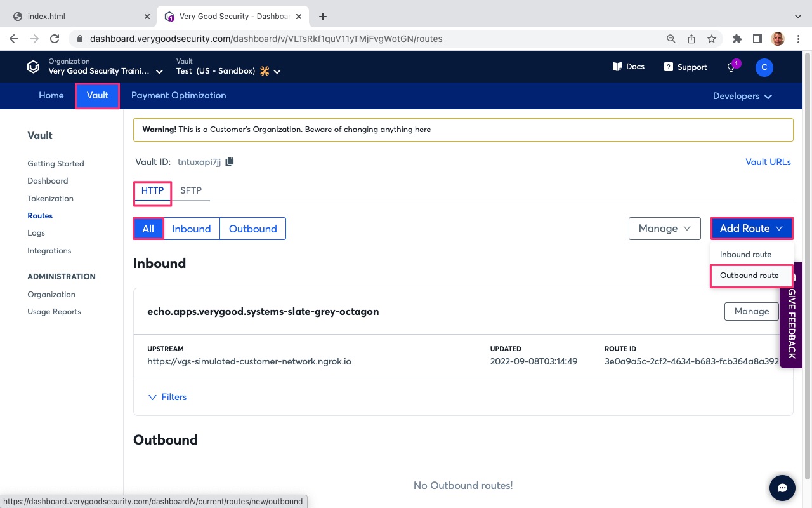Filter routes by Inbound
812x508 pixels.
(x=192, y=229)
